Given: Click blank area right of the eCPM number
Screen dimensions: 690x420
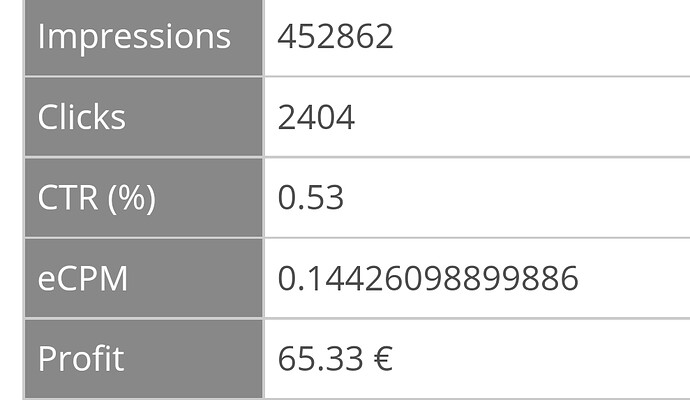Looking at the screenshot, I should point(635,278).
